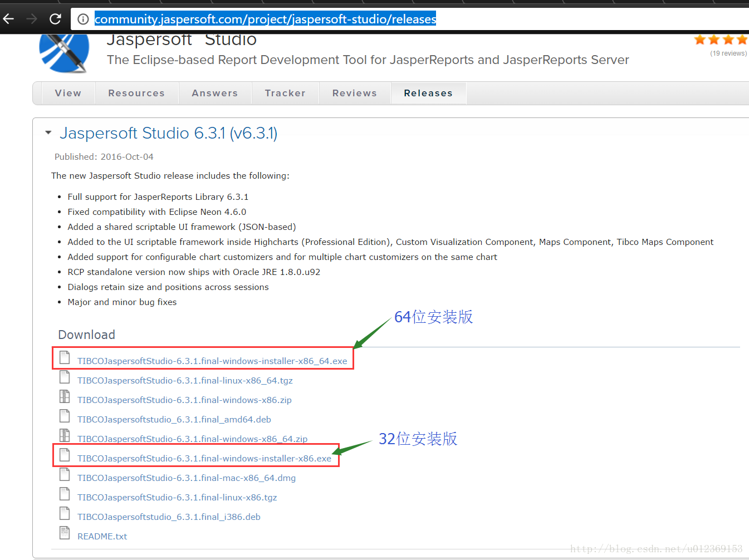This screenshot has width=749, height=560.
Task: Click the star rating icons
Action: [721, 40]
